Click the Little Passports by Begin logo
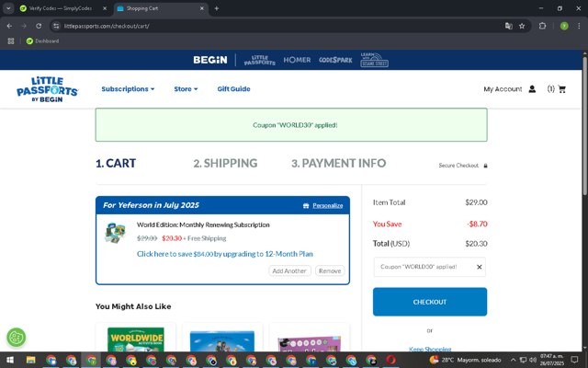Viewport: 588px width, 368px height. pos(47,89)
